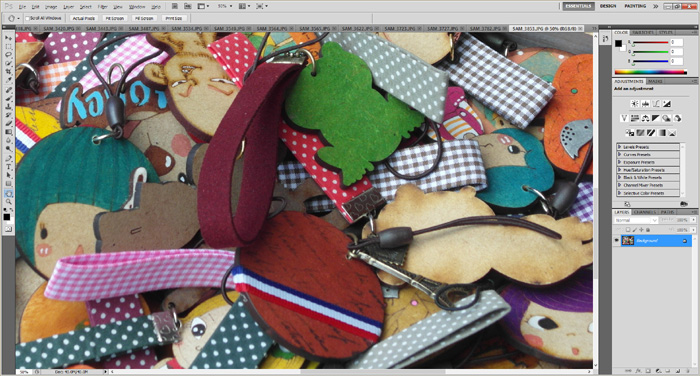The image size is (700, 376).
Task: Click the R value input field
Action: pos(677,42)
